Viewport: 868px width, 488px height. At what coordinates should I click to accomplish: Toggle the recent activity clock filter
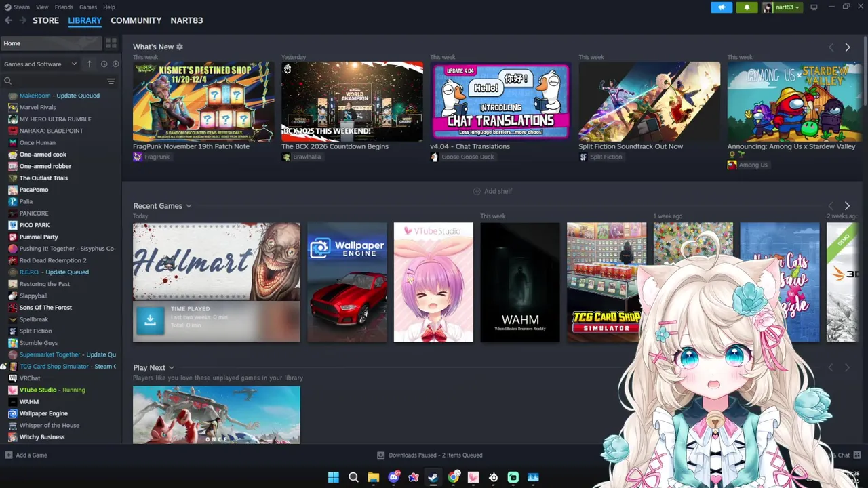(x=104, y=64)
